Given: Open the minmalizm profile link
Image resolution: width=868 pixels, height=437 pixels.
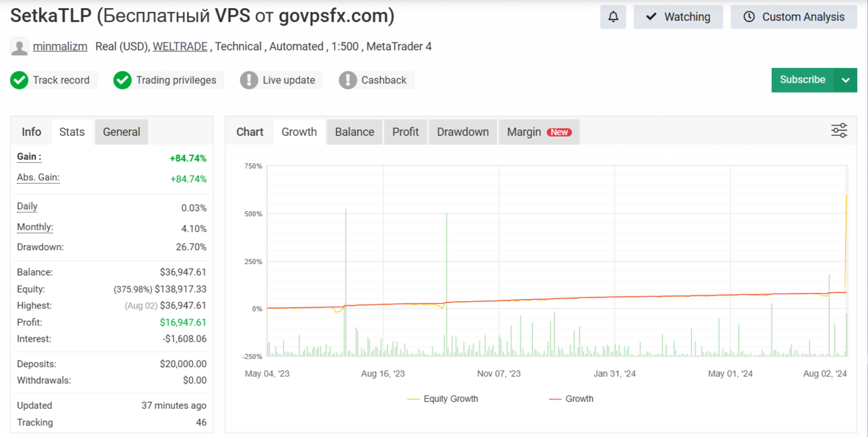Looking at the screenshot, I should [x=60, y=47].
